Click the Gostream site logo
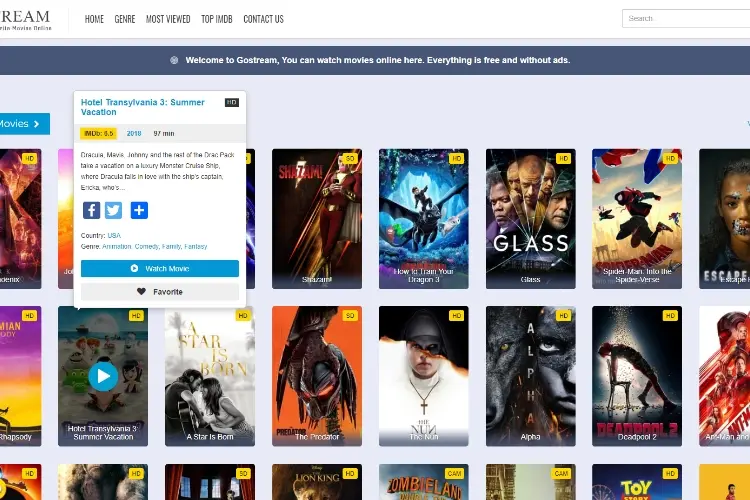This screenshot has width=750, height=500. point(25,20)
